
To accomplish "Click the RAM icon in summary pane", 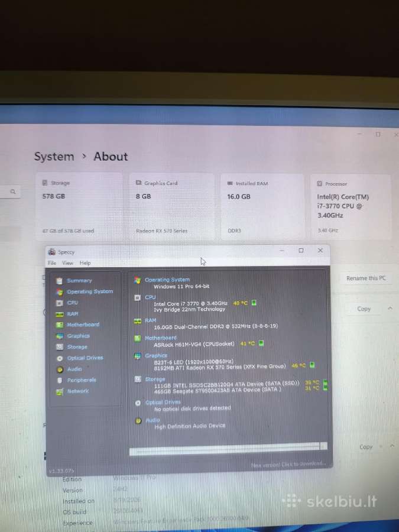I will pyautogui.click(x=137, y=321).
